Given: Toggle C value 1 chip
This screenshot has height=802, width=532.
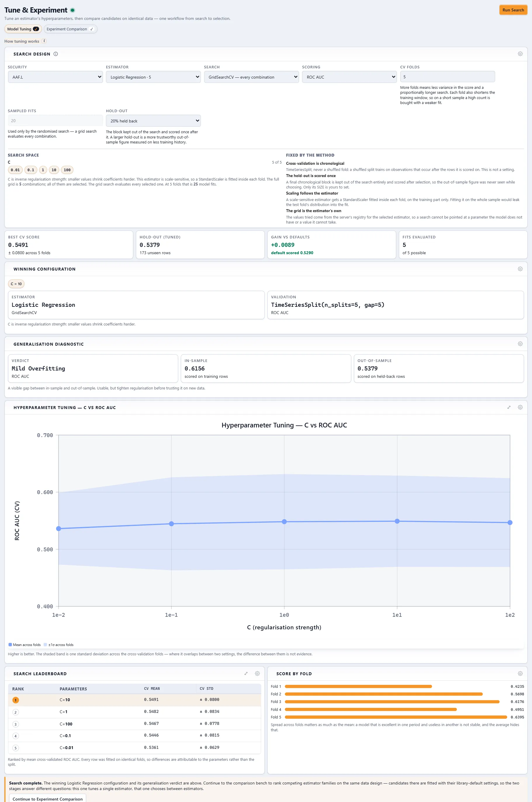Looking at the screenshot, I should (43, 170).
